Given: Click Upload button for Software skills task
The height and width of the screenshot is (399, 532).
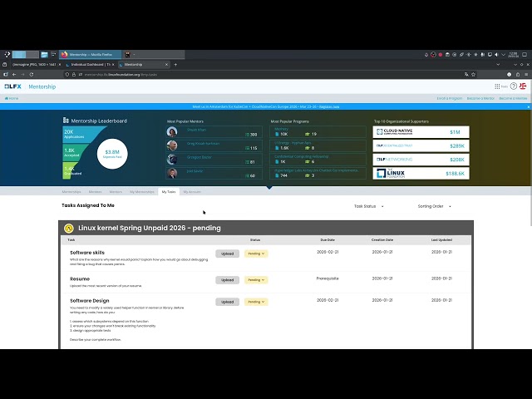Looking at the screenshot, I should (x=227, y=254).
